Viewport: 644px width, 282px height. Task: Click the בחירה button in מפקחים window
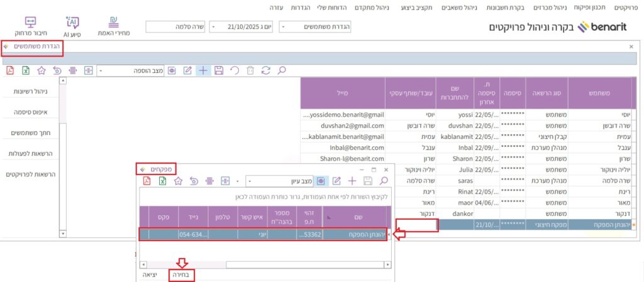(181, 275)
